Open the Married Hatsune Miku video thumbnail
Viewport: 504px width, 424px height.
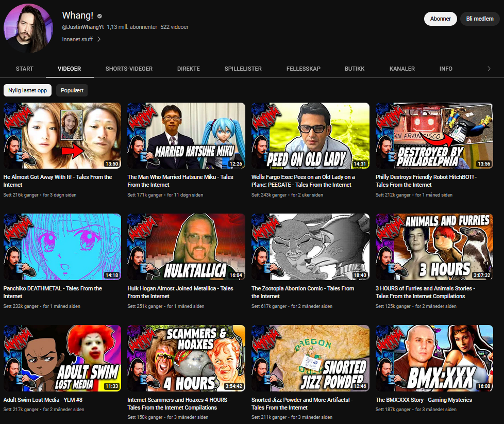coord(186,136)
